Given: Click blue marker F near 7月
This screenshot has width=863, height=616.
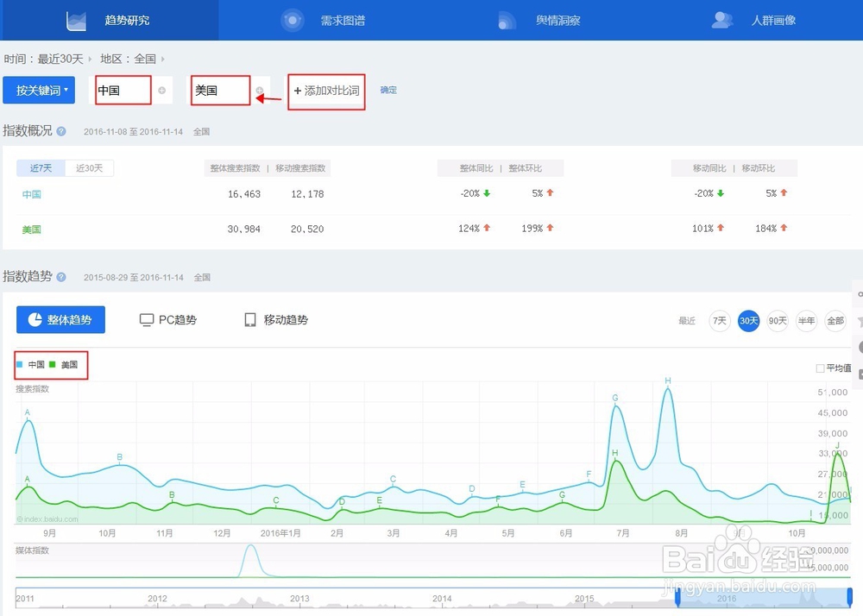Looking at the screenshot, I should 589,475.
